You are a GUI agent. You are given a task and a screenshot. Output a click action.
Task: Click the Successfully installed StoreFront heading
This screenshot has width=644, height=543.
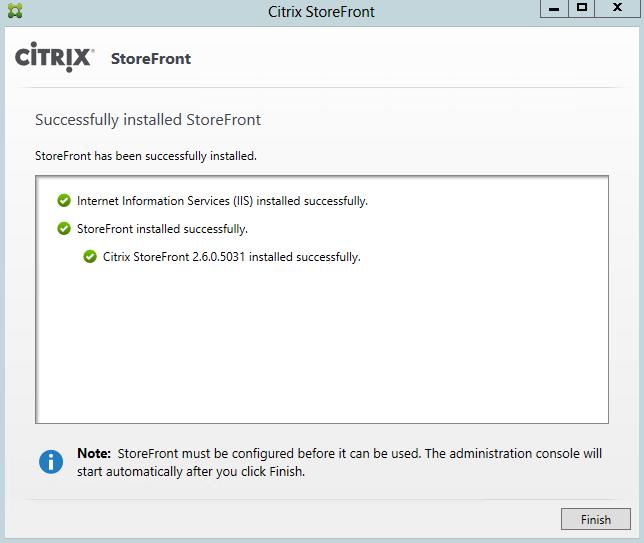(x=148, y=120)
